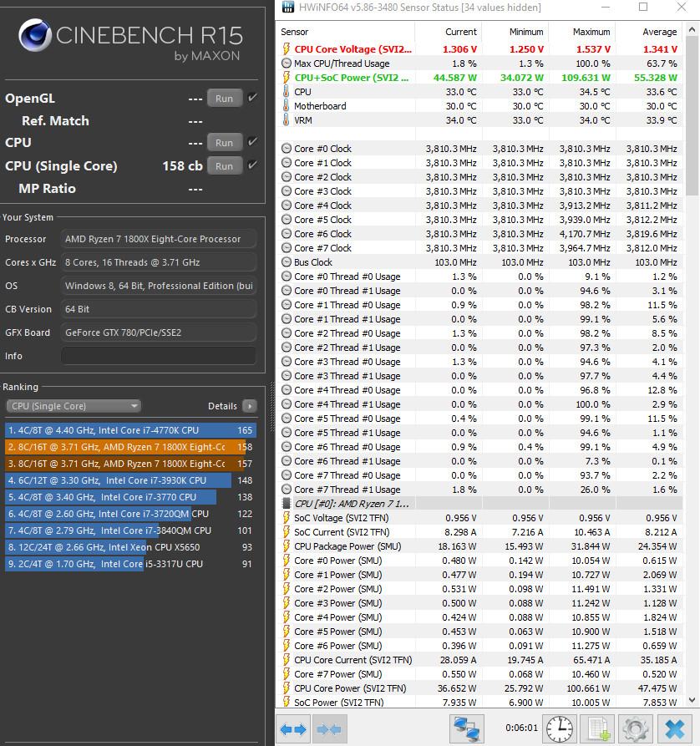This screenshot has width=700, height=746.
Task: Click the clock icon to reset timer
Action: tap(560, 728)
